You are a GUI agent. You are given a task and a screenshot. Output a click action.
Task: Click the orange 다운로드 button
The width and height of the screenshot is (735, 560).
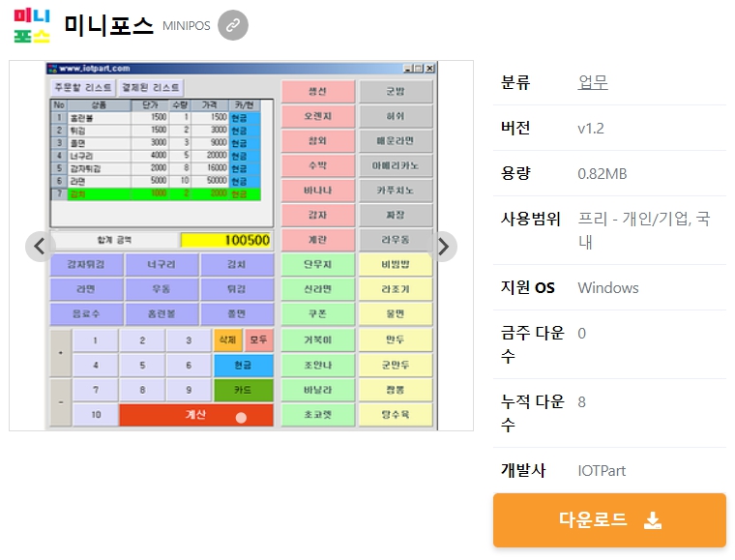pos(609,519)
